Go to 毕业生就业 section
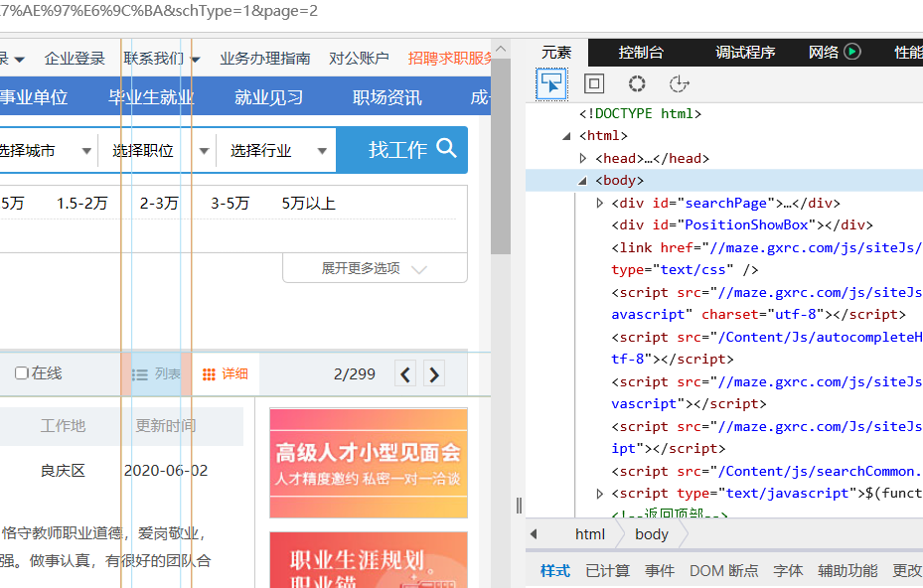The height and width of the screenshot is (588, 923). [x=151, y=96]
